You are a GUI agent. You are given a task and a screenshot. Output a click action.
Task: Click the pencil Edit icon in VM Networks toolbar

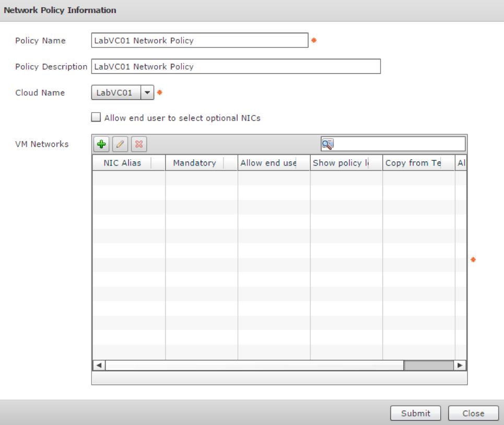pyautogui.click(x=120, y=144)
